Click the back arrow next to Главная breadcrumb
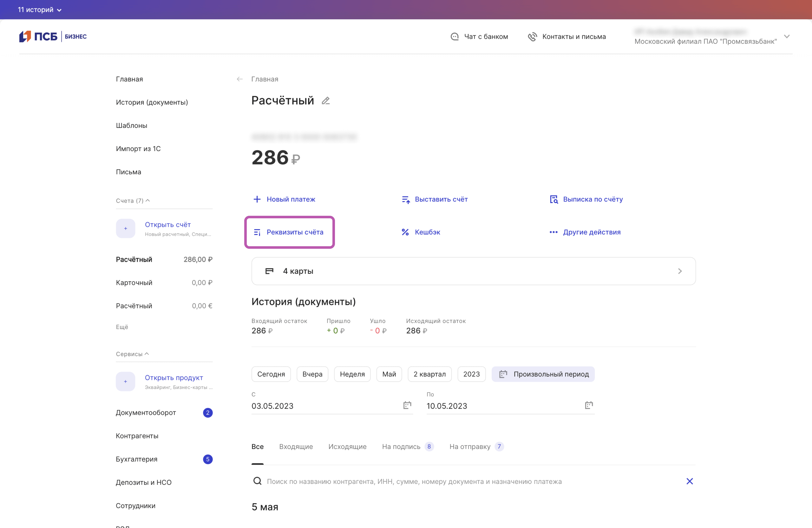The width and height of the screenshot is (812, 528). [x=239, y=79]
